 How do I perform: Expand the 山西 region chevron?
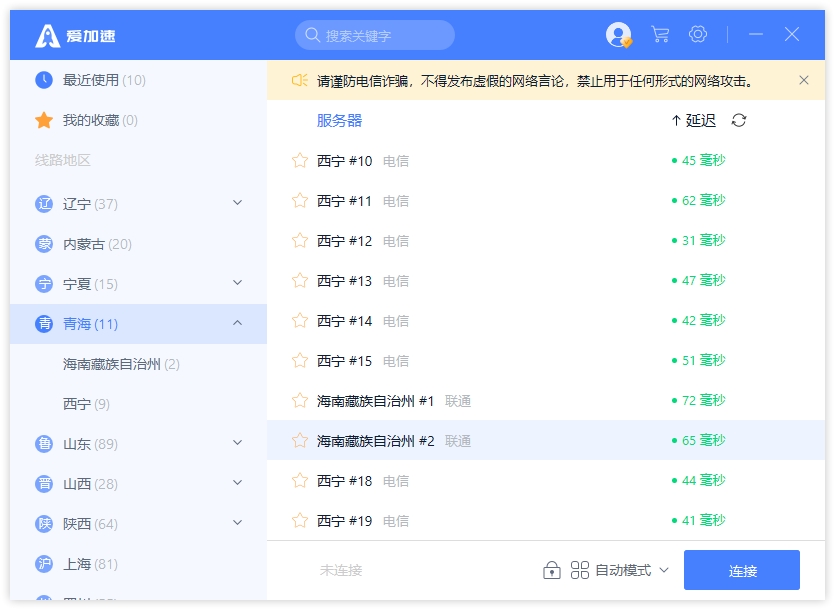click(x=238, y=483)
